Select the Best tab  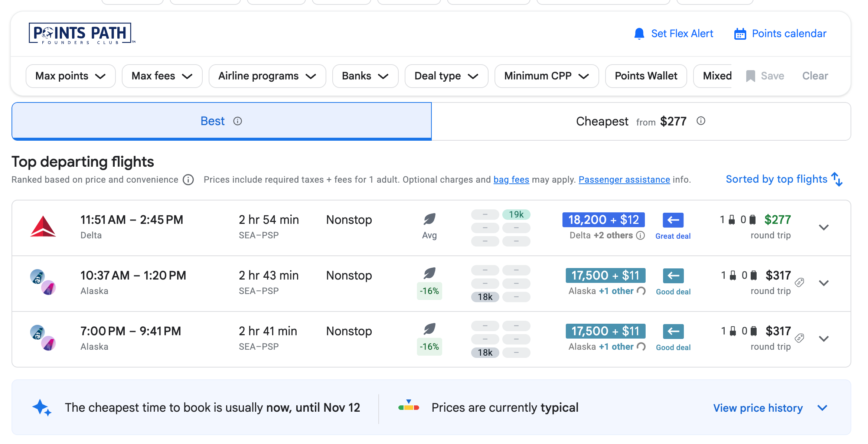coord(222,121)
